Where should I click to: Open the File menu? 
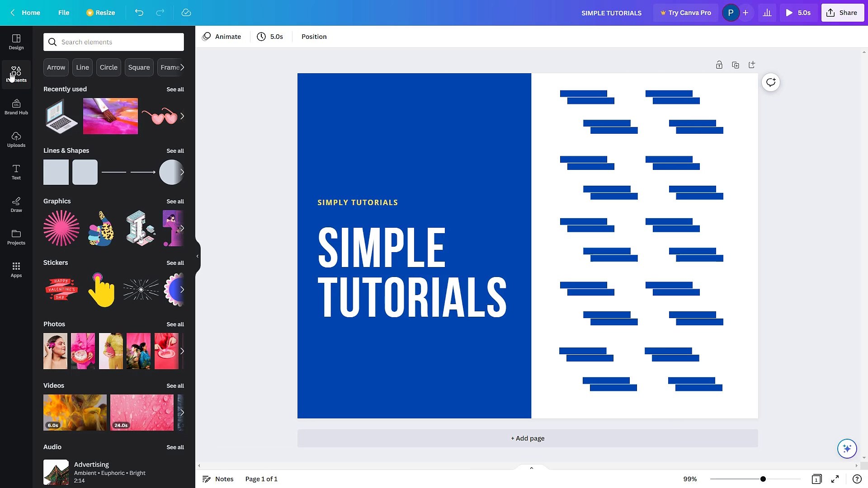coord(64,13)
